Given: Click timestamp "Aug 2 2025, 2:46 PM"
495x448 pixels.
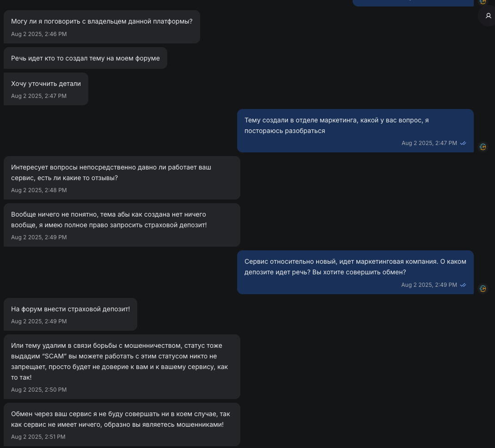Looking at the screenshot, I should point(39,34).
